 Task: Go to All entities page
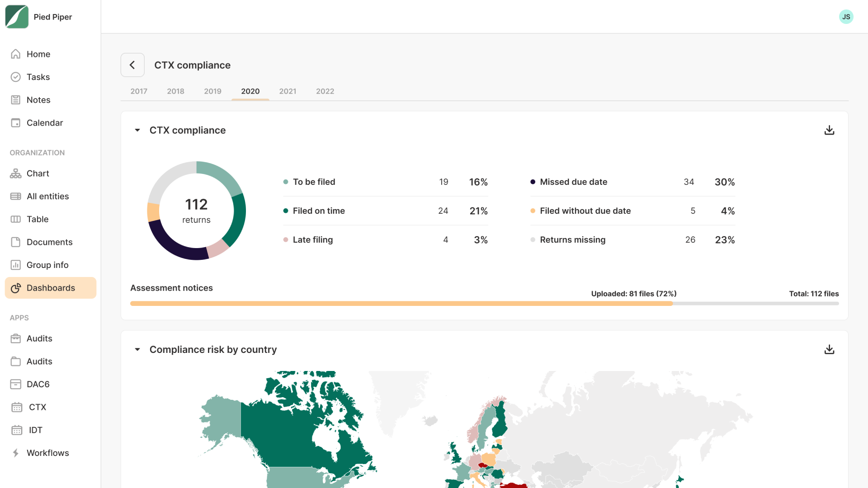coord(47,197)
